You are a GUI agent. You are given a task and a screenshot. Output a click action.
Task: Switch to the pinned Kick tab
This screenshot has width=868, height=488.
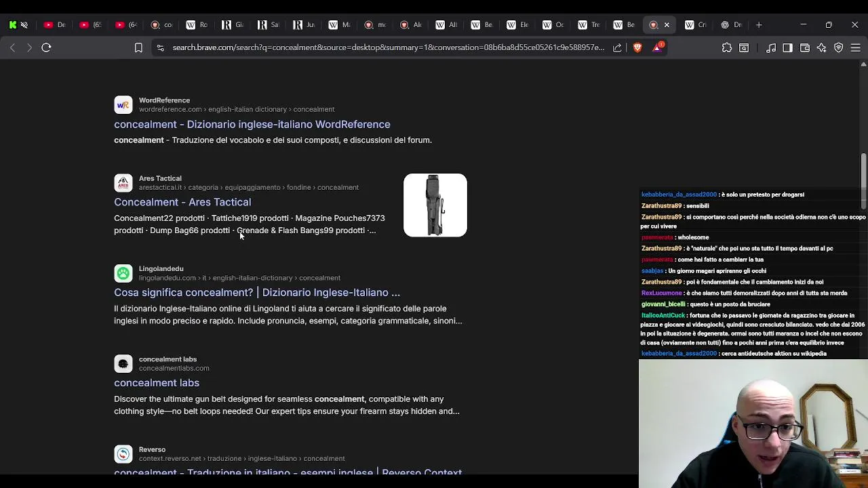point(13,25)
